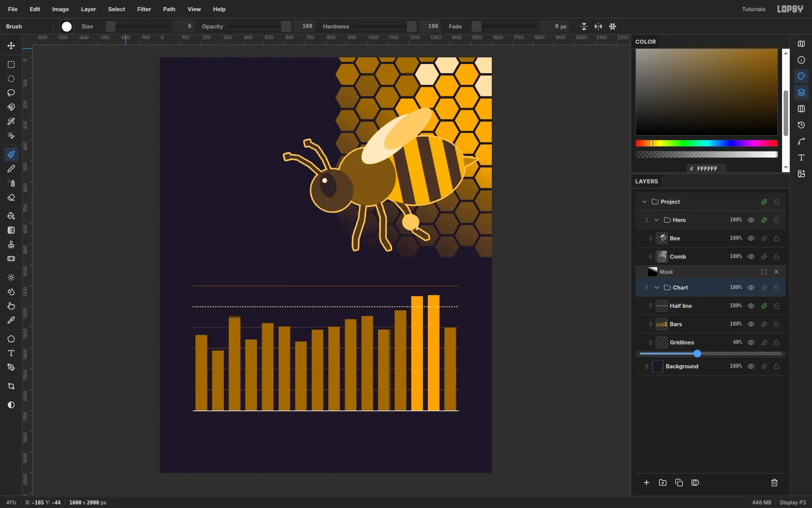The height and width of the screenshot is (508, 812).
Task: Open the History panel icon
Action: 801,125
